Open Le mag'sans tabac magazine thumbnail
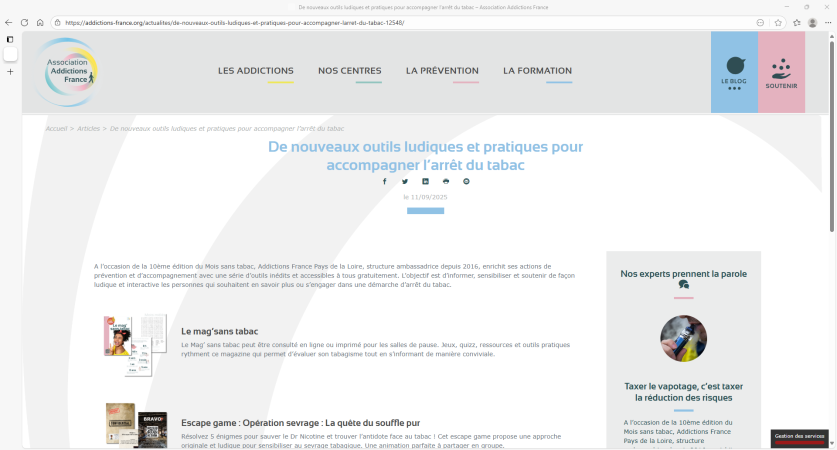The height and width of the screenshot is (450, 837). pyautogui.click(x=135, y=345)
